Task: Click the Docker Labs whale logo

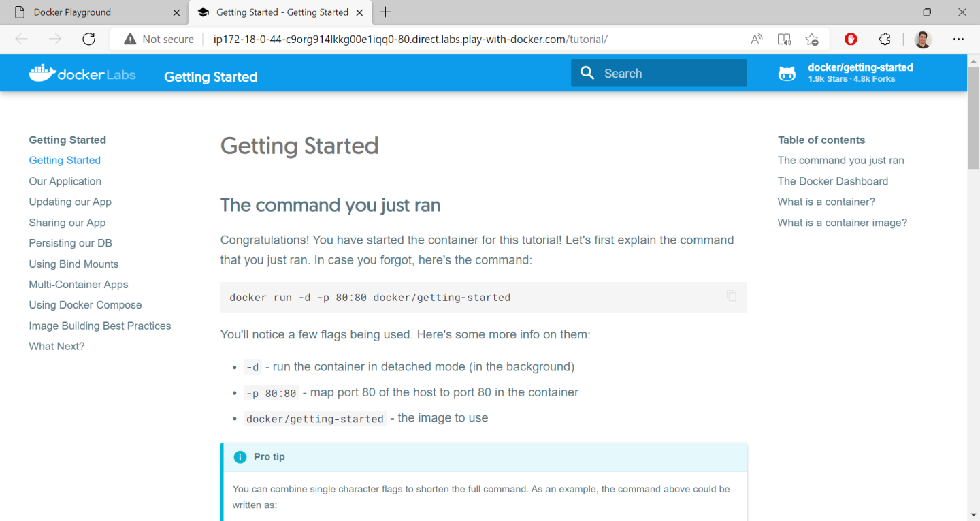Action: click(x=82, y=73)
